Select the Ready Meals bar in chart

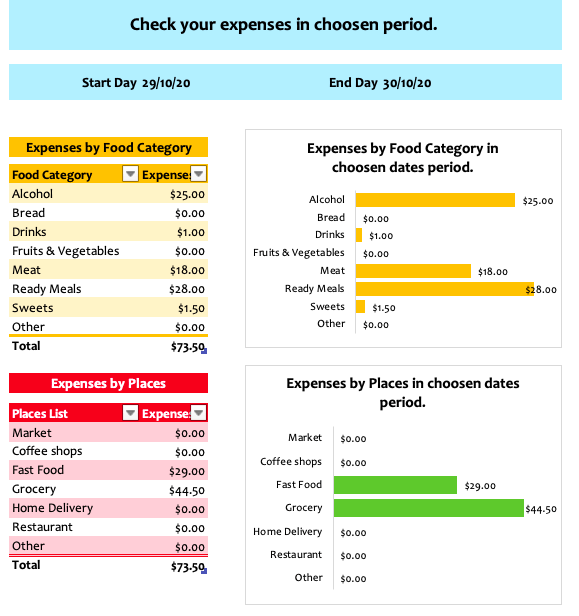(445, 289)
